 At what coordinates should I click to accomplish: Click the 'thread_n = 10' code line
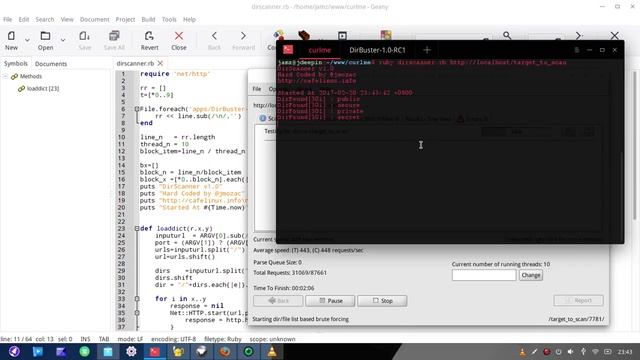pos(164,144)
